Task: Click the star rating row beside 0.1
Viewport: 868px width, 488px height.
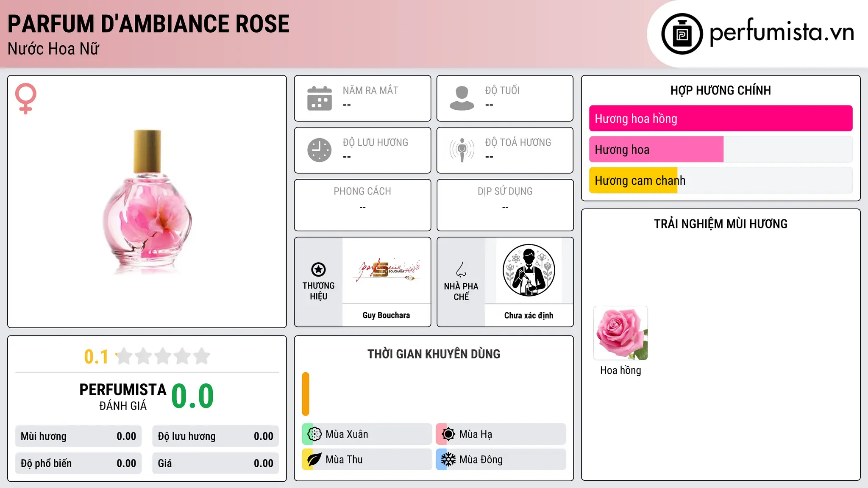Action: [x=163, y=356]
